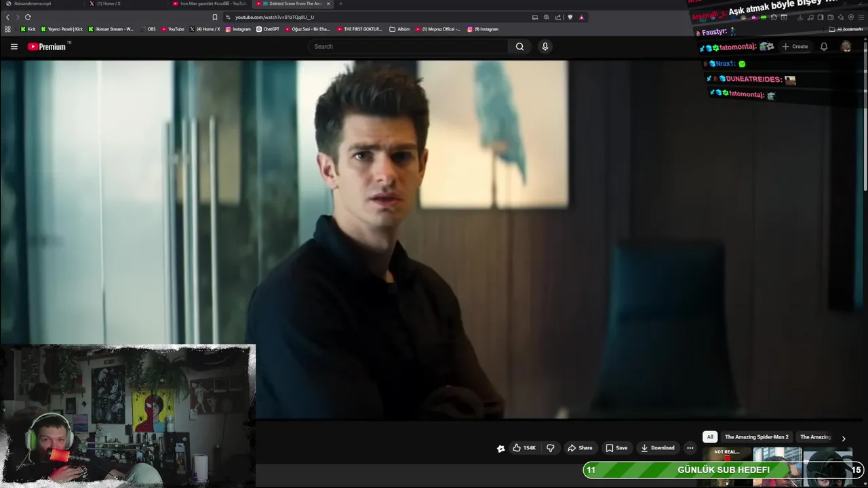Bookmark this page via address-bar icon
The width and height of the screenshot is (868, 488).
coord(215,17)
